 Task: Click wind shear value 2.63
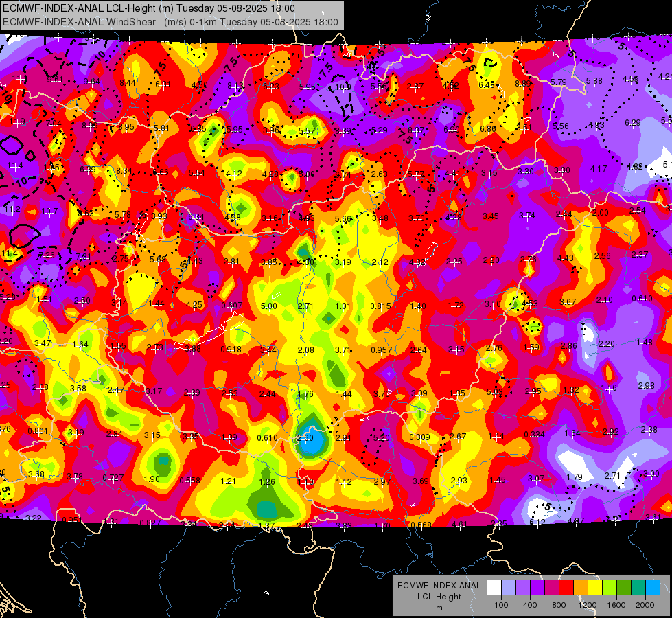point(380,174)
